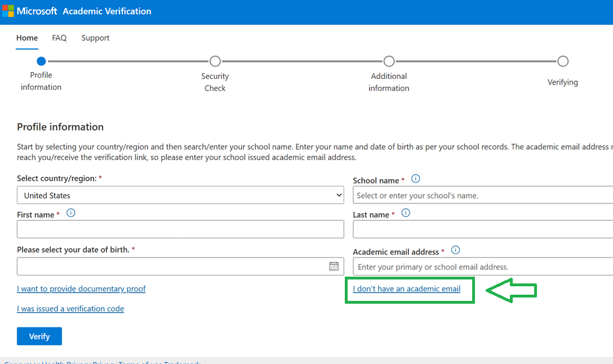Viewport: 613px width, 364px height.
Task: Open the Support tab
Action: click(x=95, y=38)
